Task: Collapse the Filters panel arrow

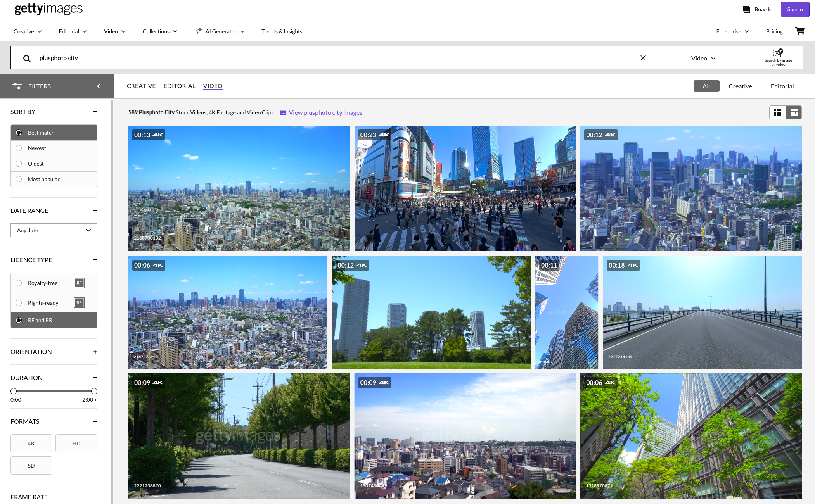Action: click(x=99, y=86)
